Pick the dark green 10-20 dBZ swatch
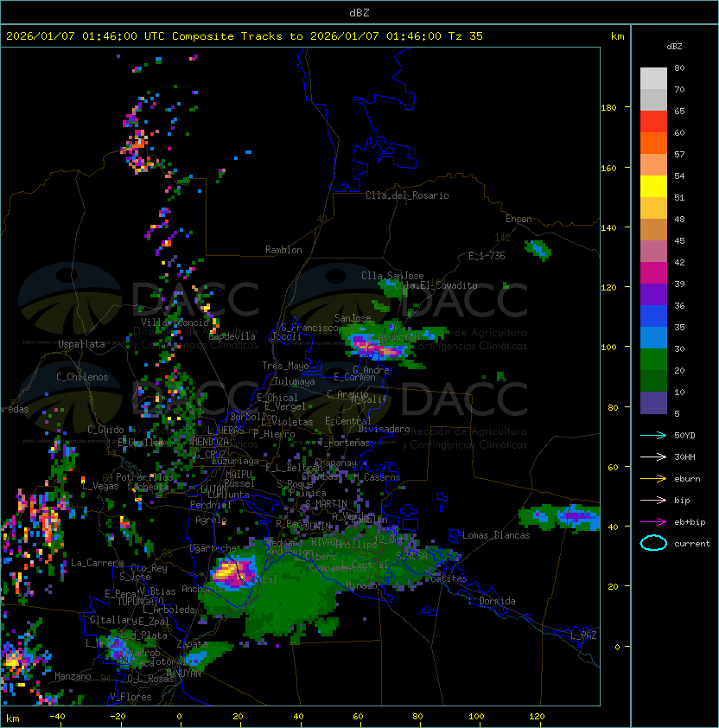The width and height of the screenshot is (719, 728). click(x=653, y=380)
